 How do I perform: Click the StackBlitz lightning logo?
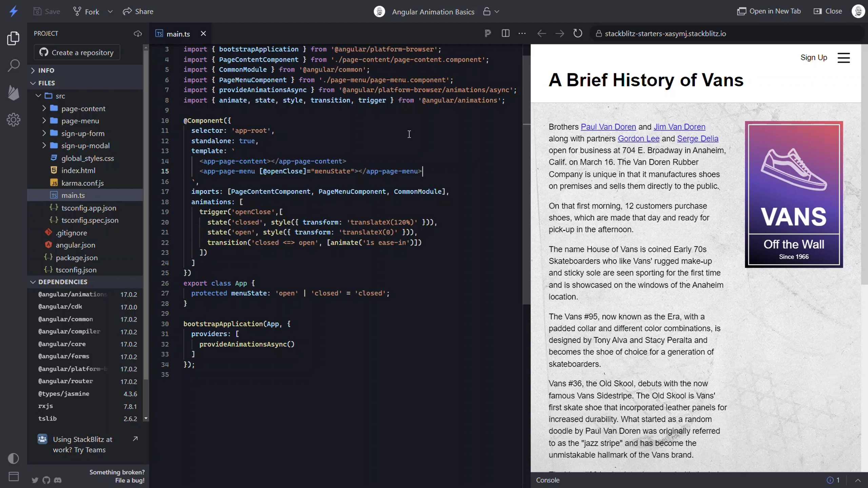tap(14, 11)
